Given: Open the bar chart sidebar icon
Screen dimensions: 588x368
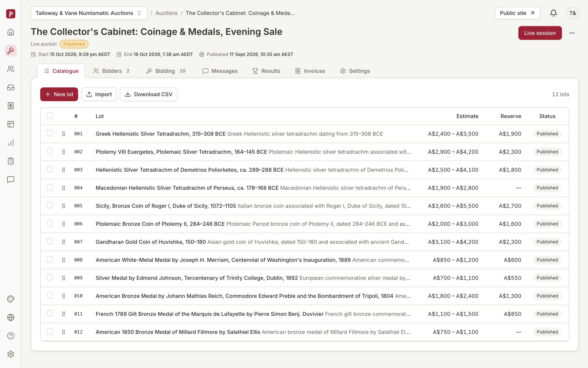Looking at the screenshot, I should coord(11,143).
